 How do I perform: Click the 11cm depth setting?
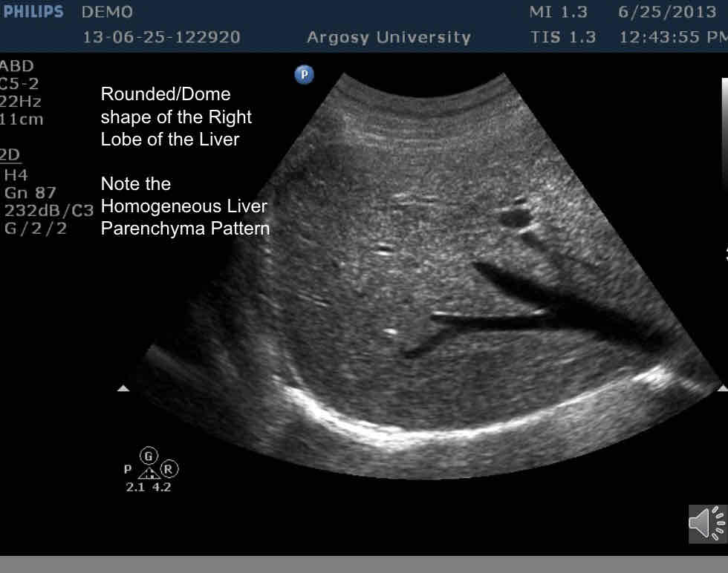click(x=21, y=119)
